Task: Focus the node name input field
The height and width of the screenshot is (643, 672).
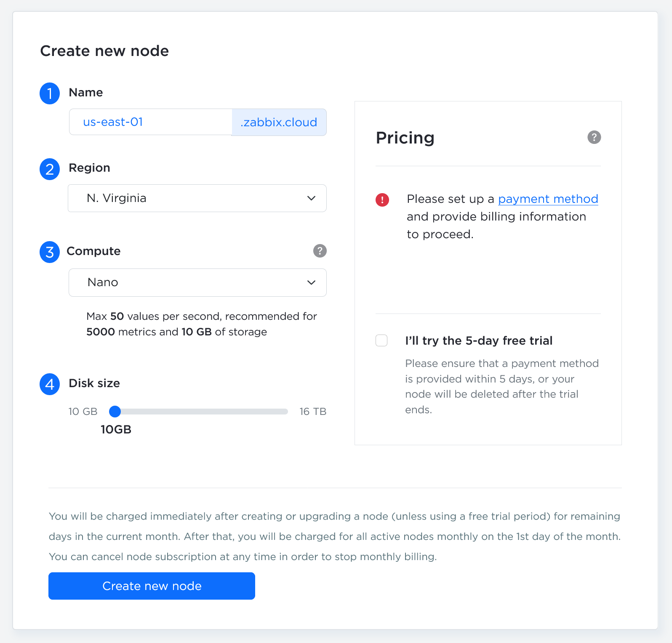Action: (151, 122)
